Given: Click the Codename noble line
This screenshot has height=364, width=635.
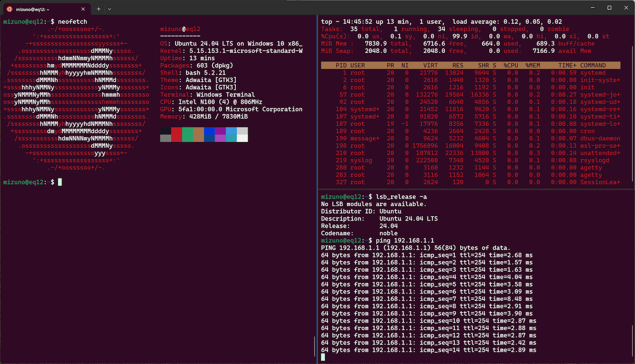Looking at the screenshot, I should click(x=359, y=233).
